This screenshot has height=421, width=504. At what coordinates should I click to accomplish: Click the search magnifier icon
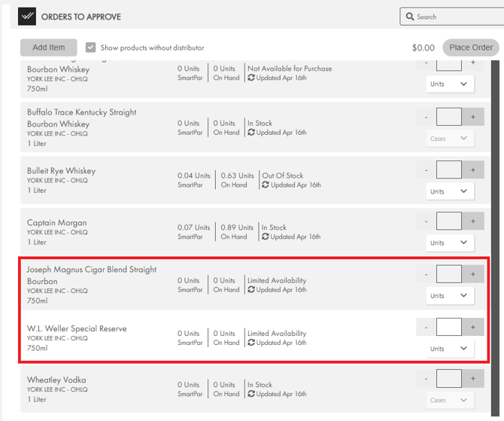[x=410, y=17]
